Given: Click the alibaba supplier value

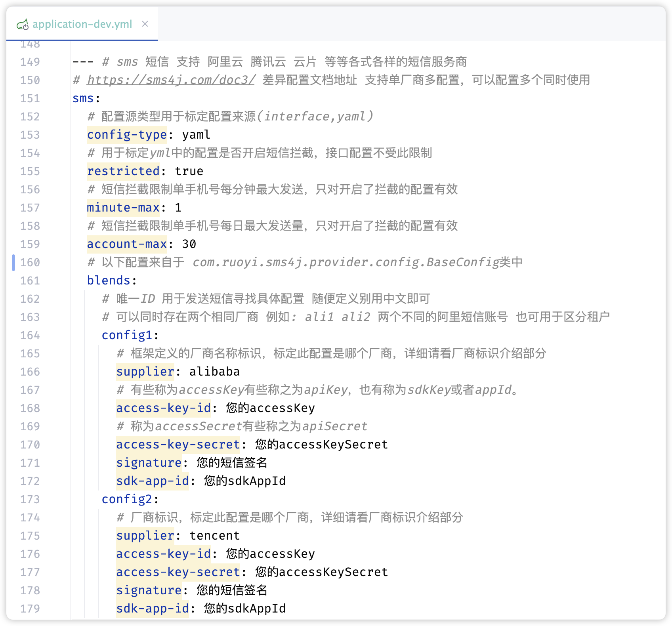Looking at the screenshot, I should pos(214,372).
